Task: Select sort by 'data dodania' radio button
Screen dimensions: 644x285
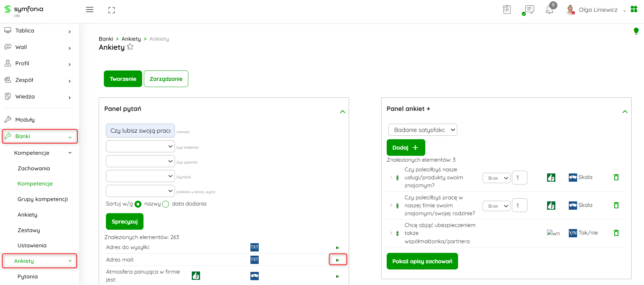Action: coord(166,204)
